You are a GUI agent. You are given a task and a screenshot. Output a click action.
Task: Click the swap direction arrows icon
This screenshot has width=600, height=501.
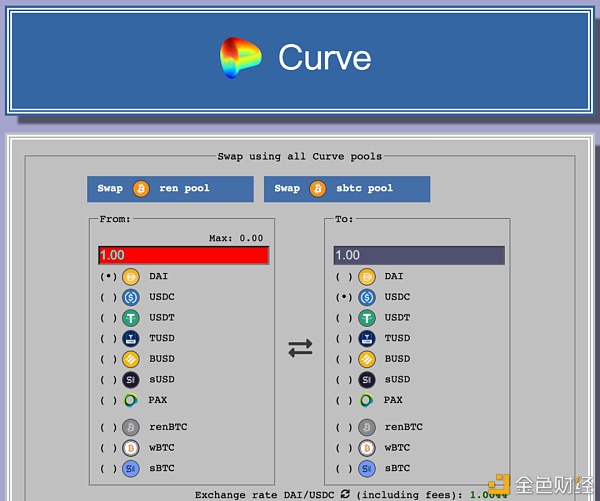point(300,348)
